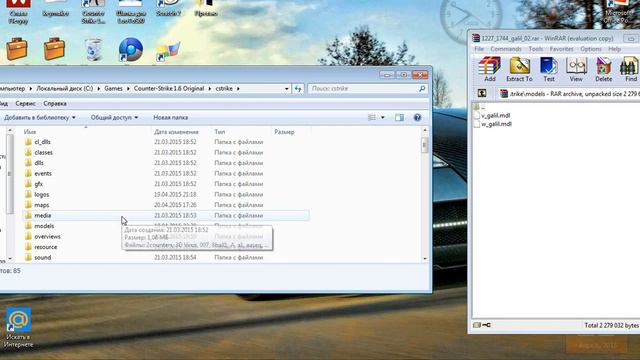The image size is (640, 360).
Task: Click second briefcase desktop icon
Action: click(54, 49)
